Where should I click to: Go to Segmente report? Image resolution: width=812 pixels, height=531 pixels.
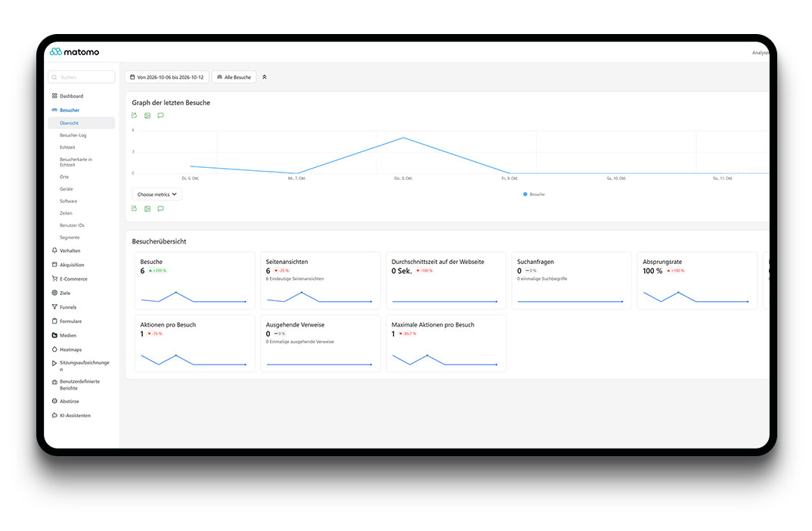pyautogui.click(x=70, y=238)
